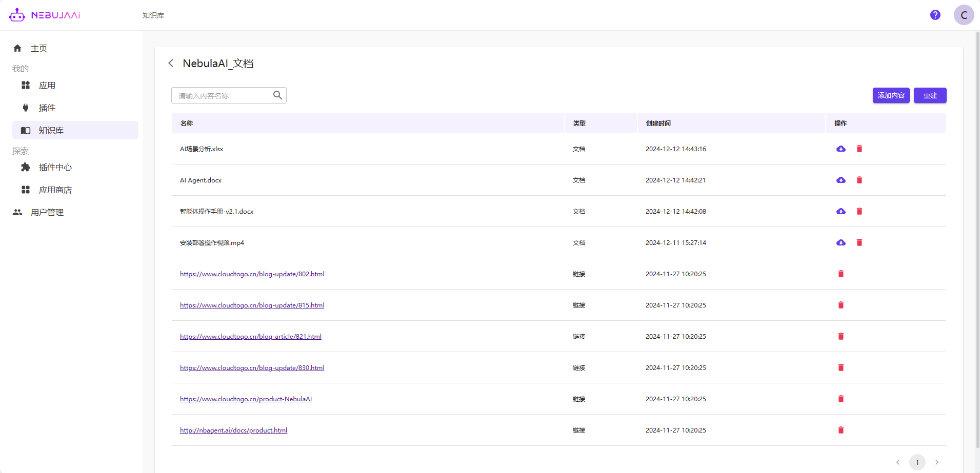The image size is (980, 473).
Task: Open the blog-article/821.html link
Action: click(x=250, y=337)
